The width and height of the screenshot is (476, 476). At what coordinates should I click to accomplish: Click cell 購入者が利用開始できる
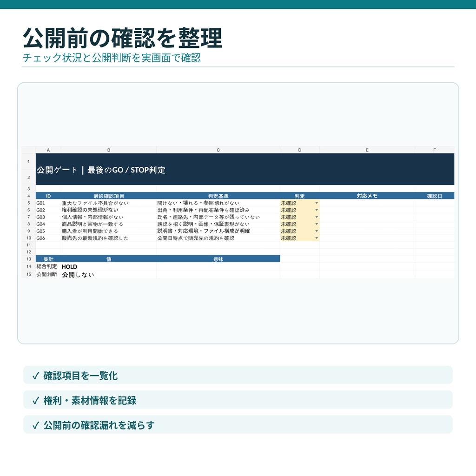pyautogui.click(x=109, y=231)
